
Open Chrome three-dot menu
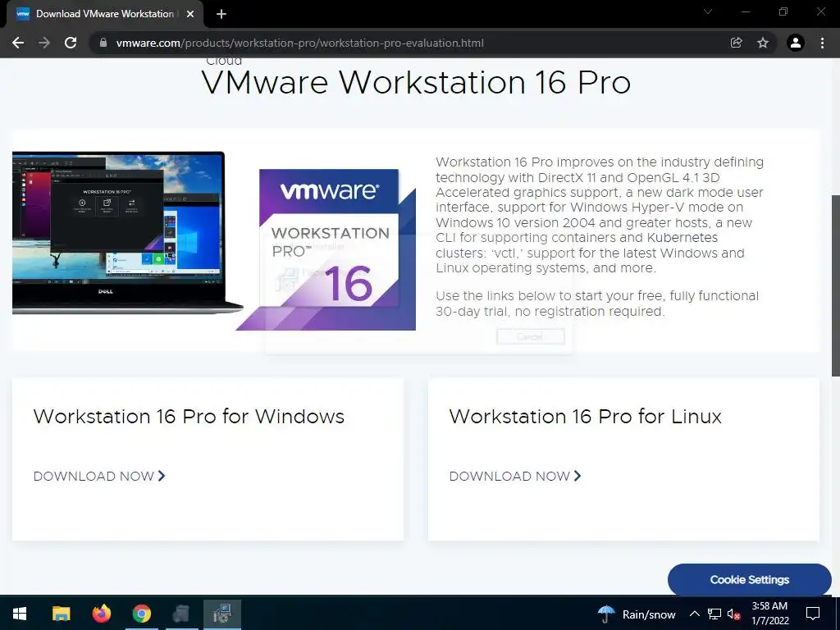(x=822, y=43)
